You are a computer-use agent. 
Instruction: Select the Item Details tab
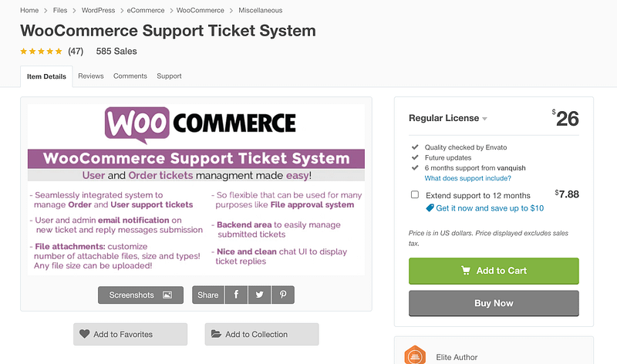point(46,76)
